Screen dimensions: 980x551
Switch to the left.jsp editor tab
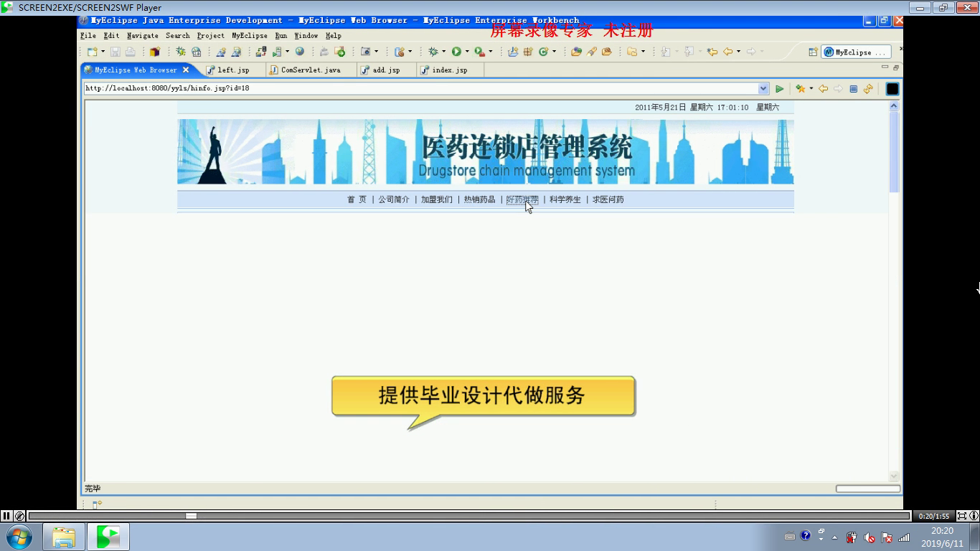[232, 70]
